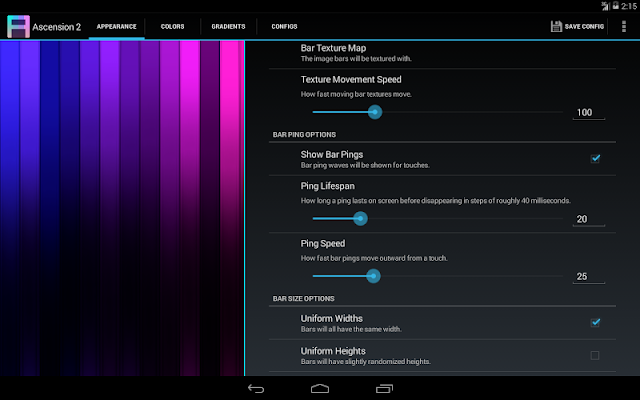Screen dimensions: 640x400
Task: Open the Ascension 2 app icon
Action: click(18, 27)
